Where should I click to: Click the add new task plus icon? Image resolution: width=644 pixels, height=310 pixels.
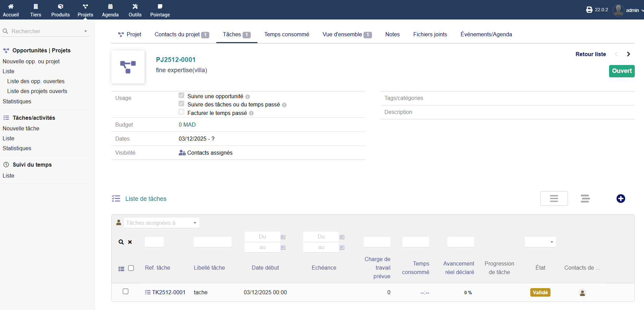(x=620, y=199)
